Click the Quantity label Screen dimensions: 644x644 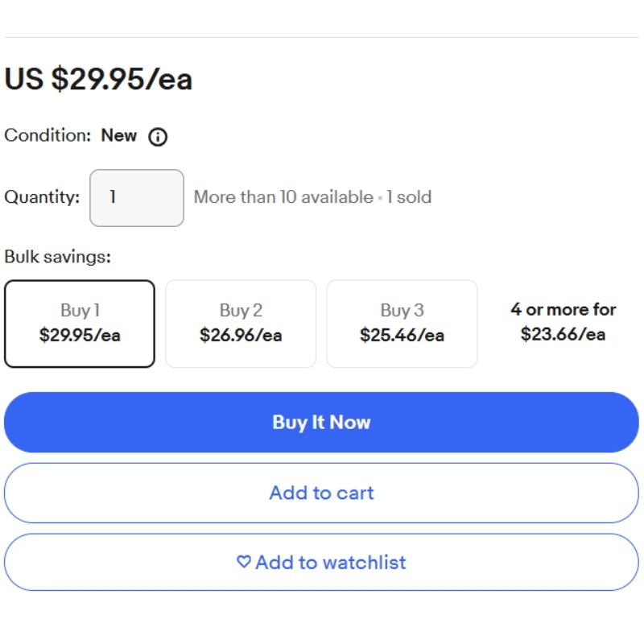click(42, 197)
